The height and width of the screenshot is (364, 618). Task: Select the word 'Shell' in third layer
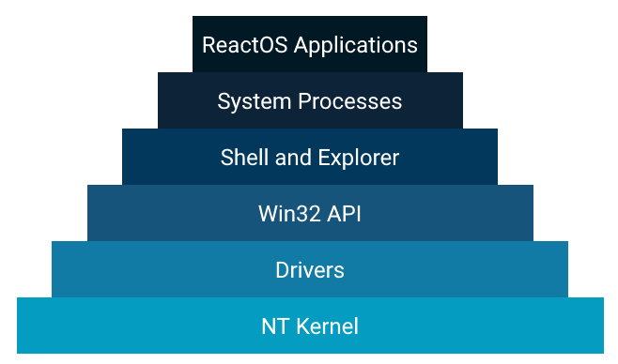pyautogui.click(x=244, y=157)
